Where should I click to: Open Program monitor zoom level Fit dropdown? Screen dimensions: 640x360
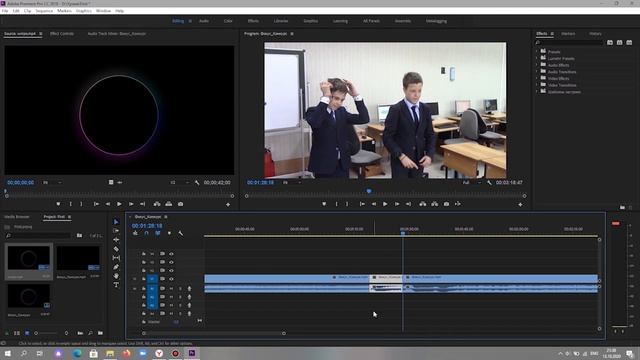pyautogui.click(x=291, y=182)
